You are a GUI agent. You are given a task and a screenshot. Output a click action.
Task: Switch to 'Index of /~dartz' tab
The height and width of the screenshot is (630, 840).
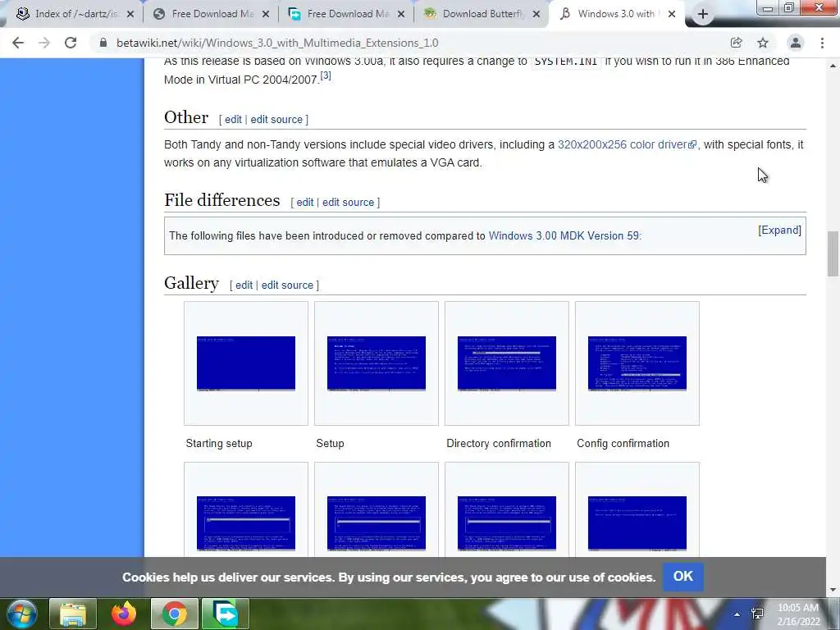75,14
